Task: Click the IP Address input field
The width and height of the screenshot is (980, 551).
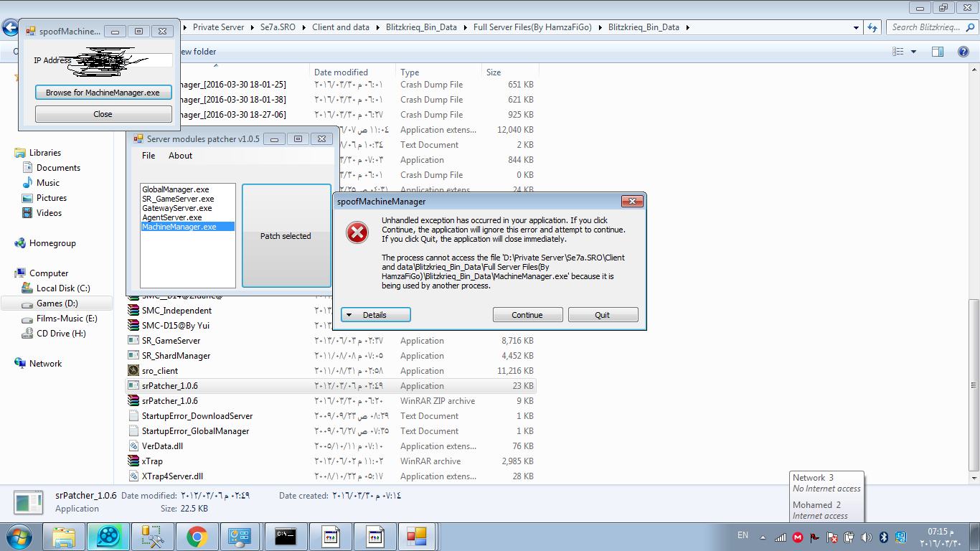Action: pyautogui.click(x=123, y=60)
